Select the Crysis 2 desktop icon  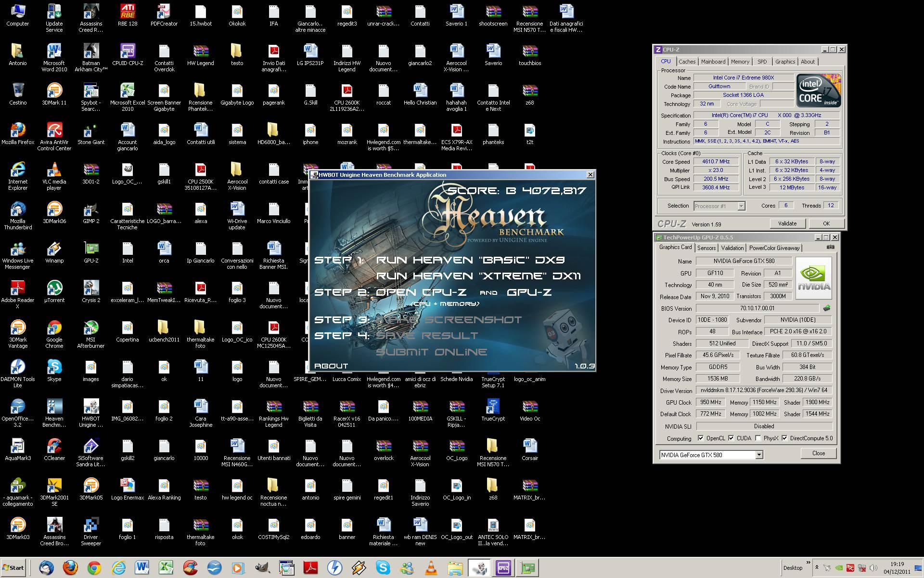[x=90, y=291]
